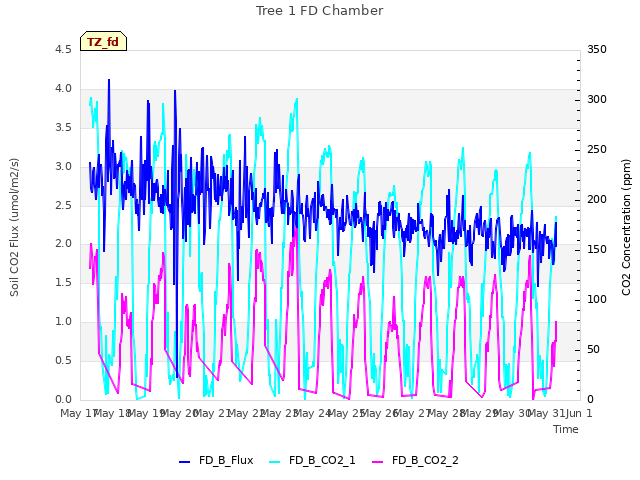Viewport: 640px width, 480px height.
Task: Click the TZ_fd annotation label
Action: 103,42
